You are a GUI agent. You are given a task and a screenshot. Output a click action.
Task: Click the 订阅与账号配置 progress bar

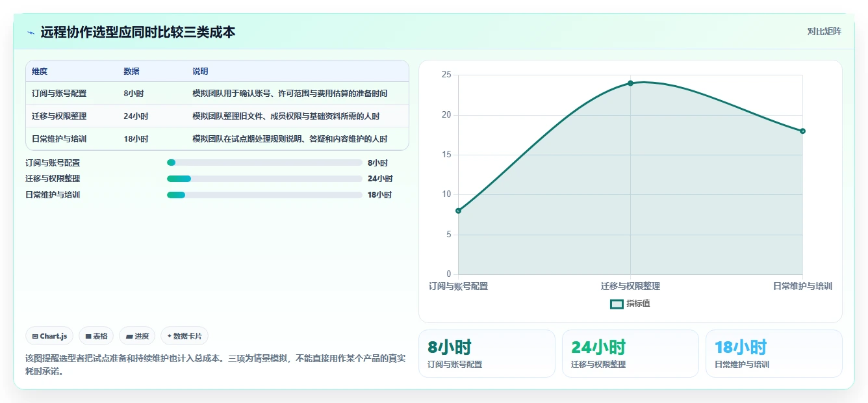264,162
